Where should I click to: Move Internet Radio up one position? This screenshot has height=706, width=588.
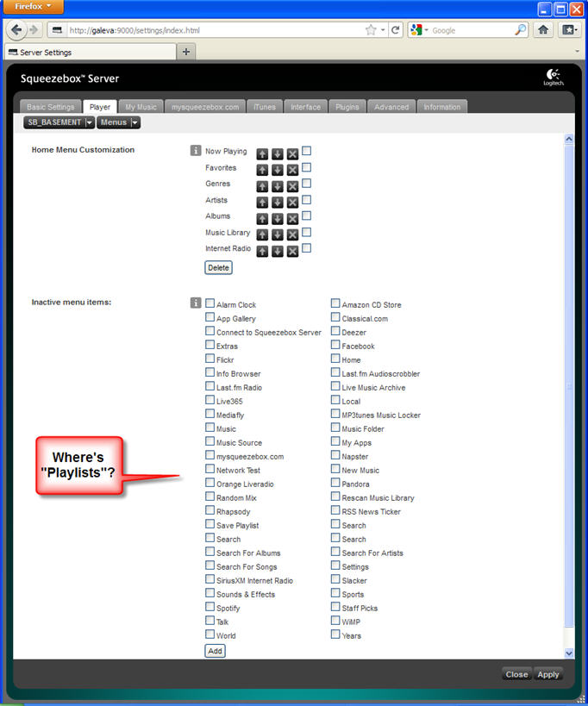[262, 251]
